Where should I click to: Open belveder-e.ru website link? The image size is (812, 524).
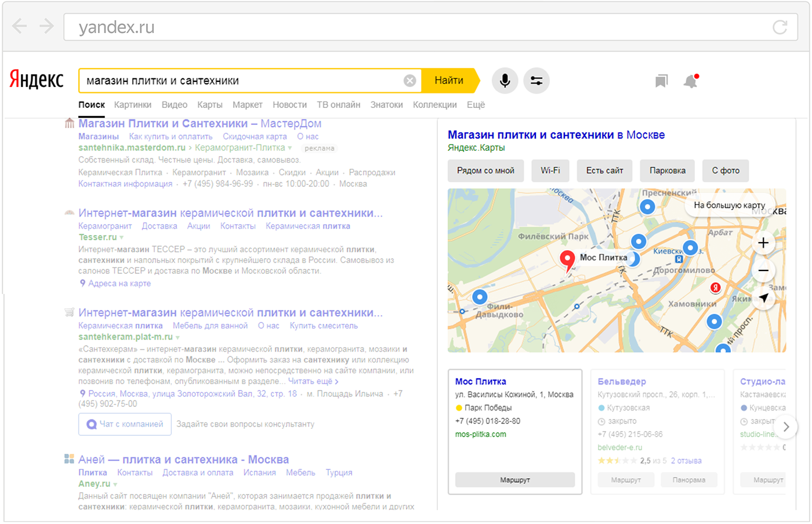point(620,447)
